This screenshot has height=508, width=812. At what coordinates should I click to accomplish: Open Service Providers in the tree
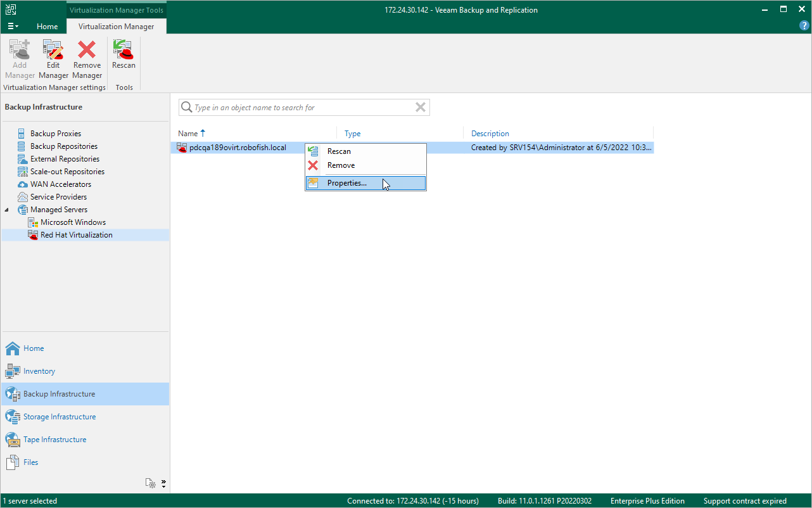[58, 197]
